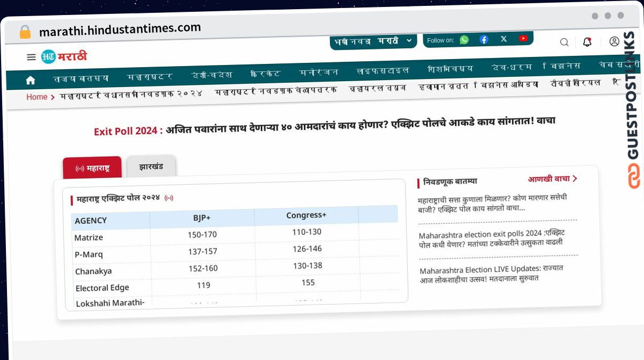Click the 137-157 value in P-Marq row

pos(203,251)
